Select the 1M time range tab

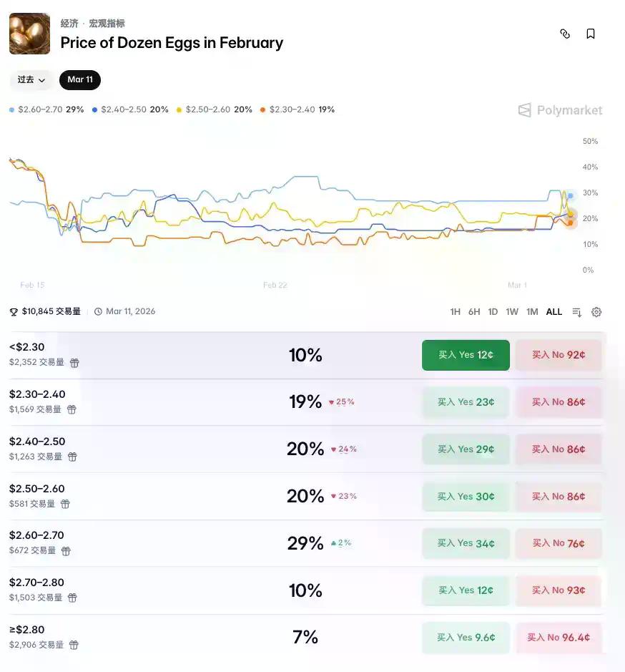[x=531, y=311]
